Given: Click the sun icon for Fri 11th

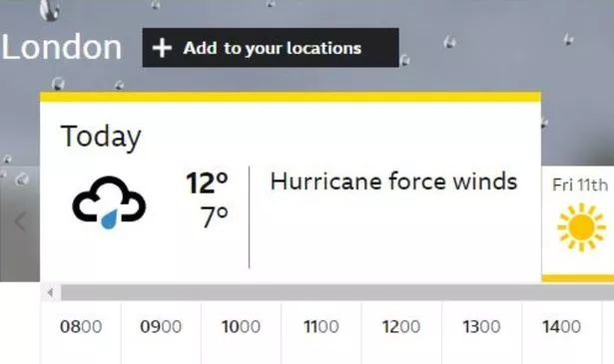Looking at the screenshot, I should click(x=581, y=227).
